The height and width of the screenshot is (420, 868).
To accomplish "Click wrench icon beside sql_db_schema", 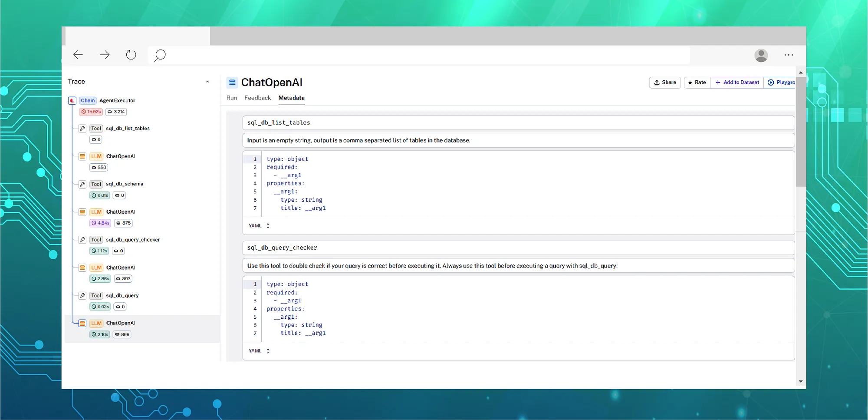I will coord(82,184).
